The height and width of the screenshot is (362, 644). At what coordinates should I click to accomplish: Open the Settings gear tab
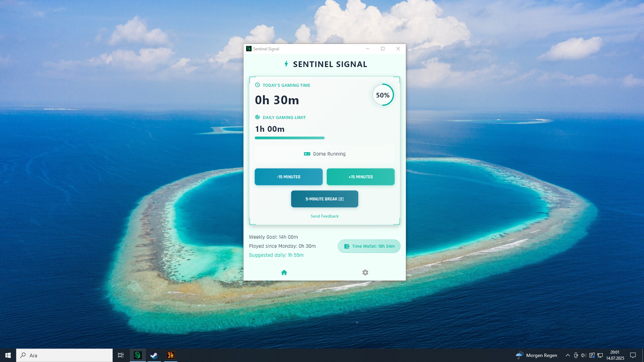[365, 273]
